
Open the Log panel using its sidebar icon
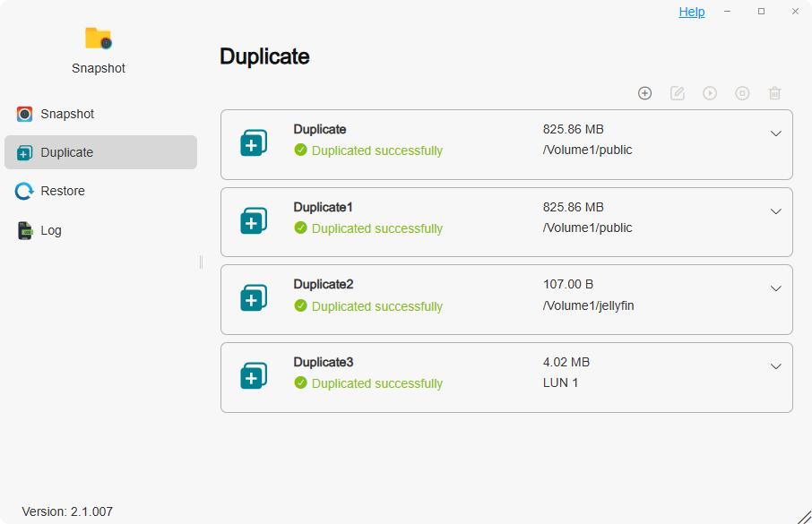[x=24, y=230]
